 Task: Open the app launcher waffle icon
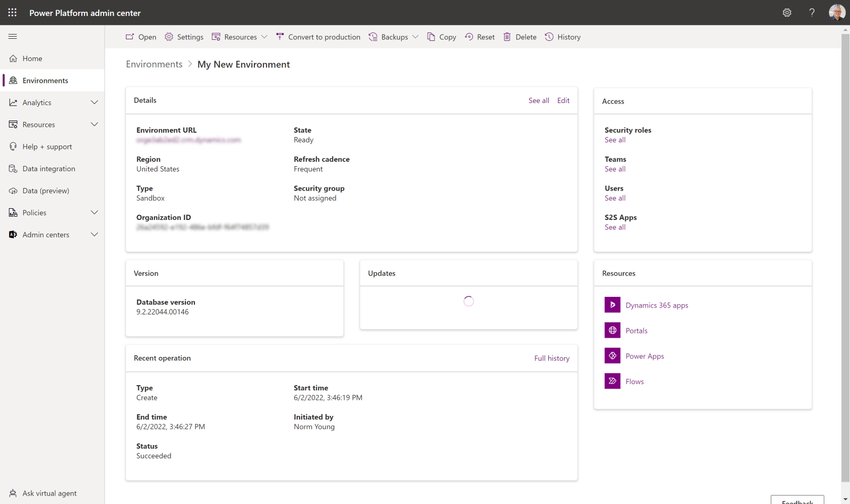click(x=12, y=12)
